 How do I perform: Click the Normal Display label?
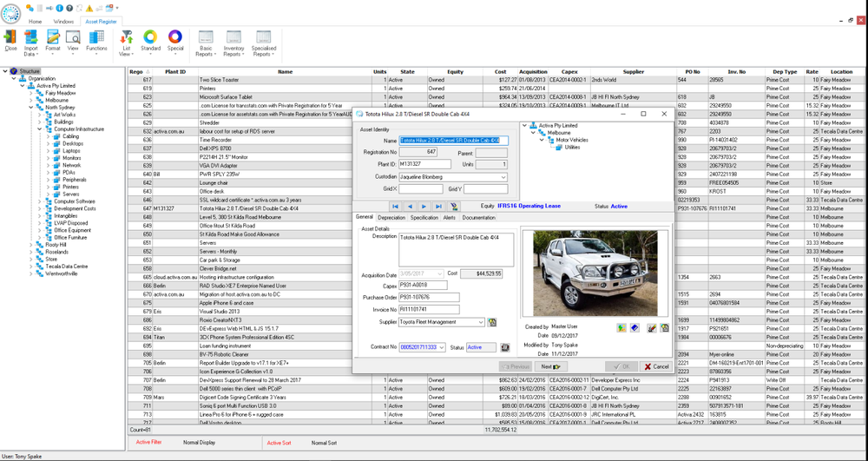pos(200,442)
